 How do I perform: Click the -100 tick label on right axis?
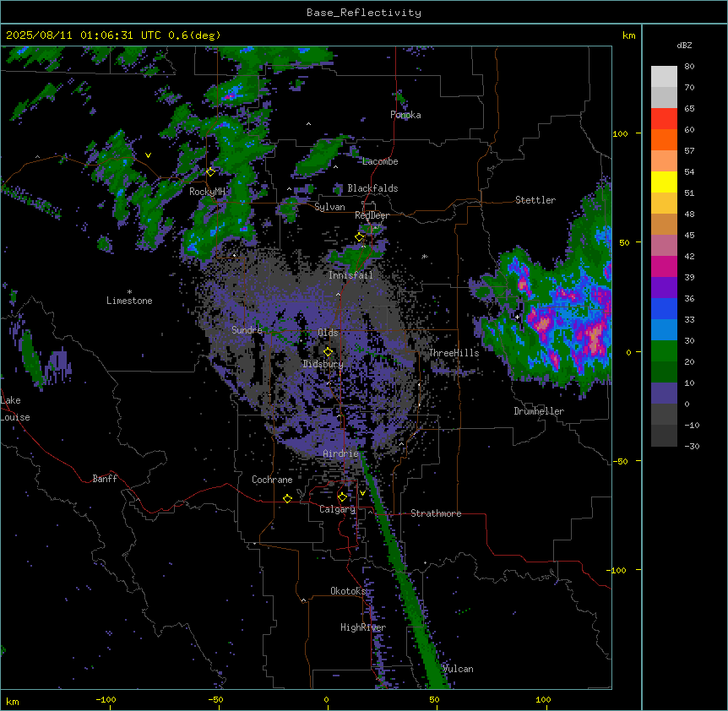click(618, 570)
